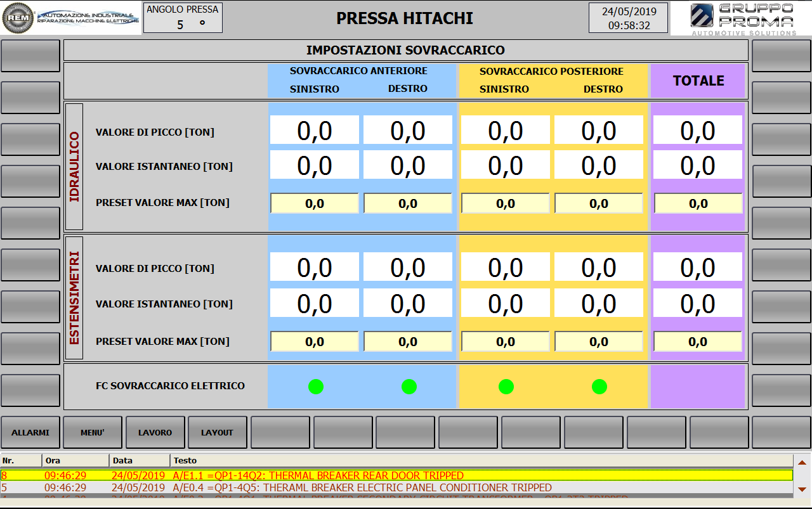Click the IDRAULICO vertical section label

74,167
